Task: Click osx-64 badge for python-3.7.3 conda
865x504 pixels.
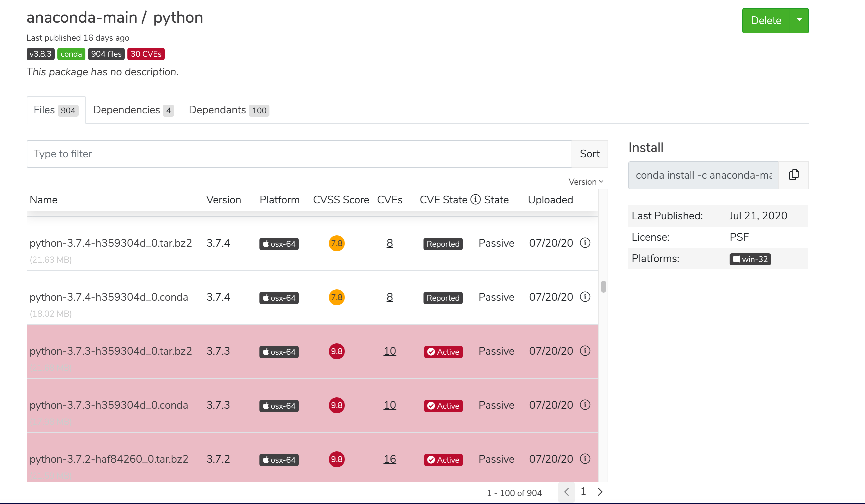Action: 279,406
